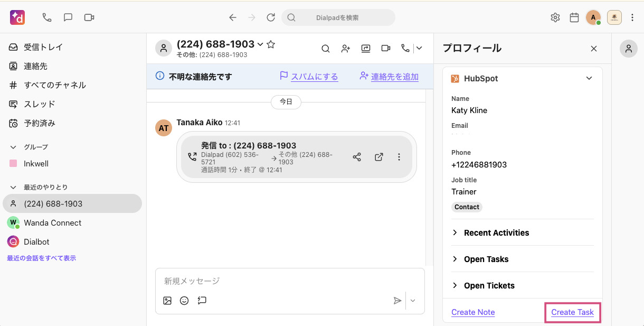The width and height of the screenshot is (644, 326).
Task: Click the share icon on call entry
Action: click(357, 157)
